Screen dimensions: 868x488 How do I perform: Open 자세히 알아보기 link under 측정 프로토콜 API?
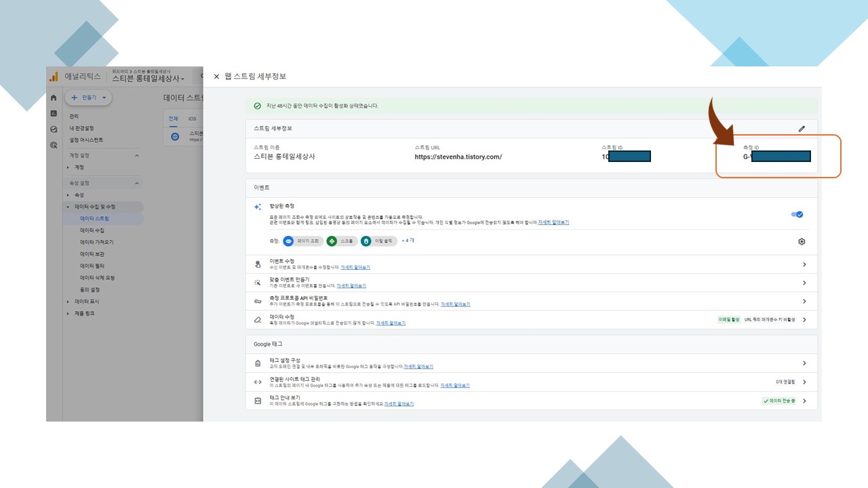pyautogui.click(x=456, y=304)
